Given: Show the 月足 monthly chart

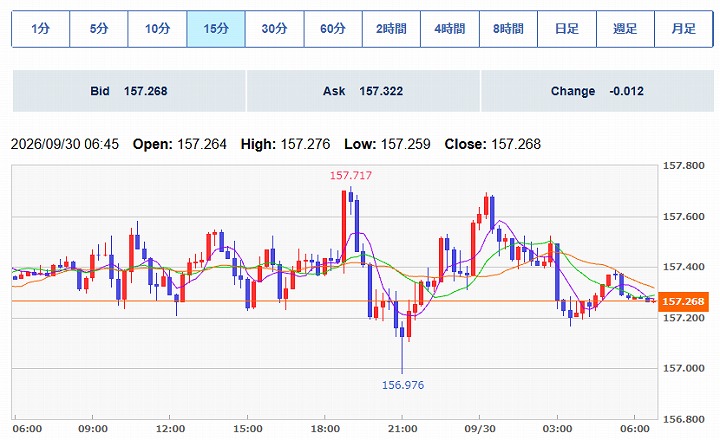Looking at the screenshot, I should click(684, 29).
